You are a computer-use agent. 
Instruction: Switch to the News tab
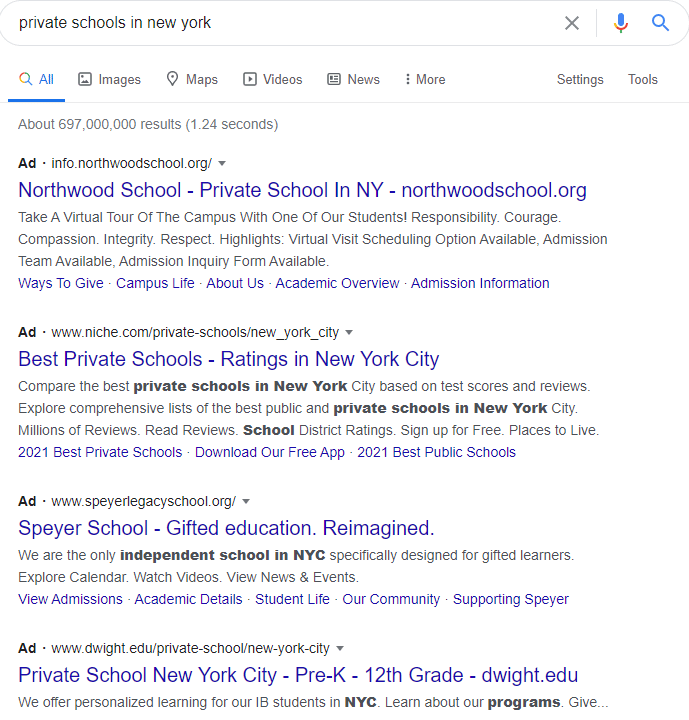pos(353,80)
